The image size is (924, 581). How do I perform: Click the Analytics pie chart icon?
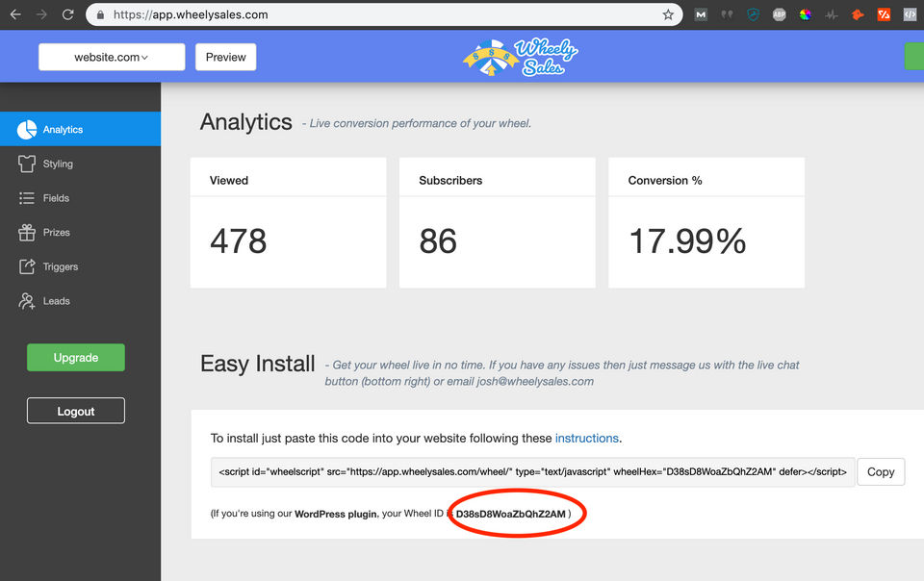pyautogui.click(x=27, y=130)
